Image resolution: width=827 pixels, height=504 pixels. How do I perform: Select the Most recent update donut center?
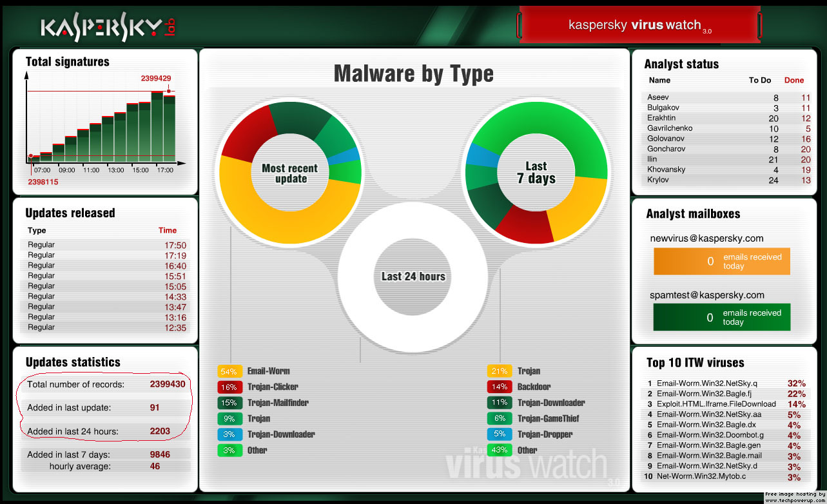pos(289,173)
